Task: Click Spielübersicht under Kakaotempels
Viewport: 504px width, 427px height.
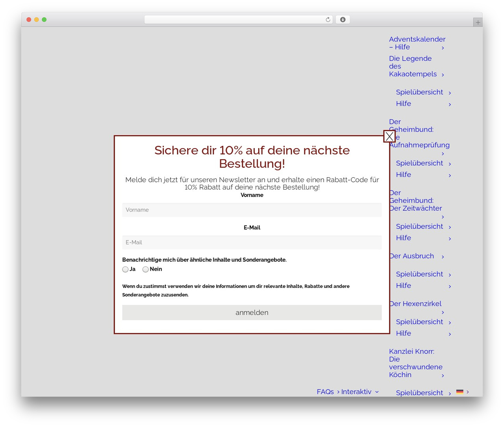Action: [419, 92]
